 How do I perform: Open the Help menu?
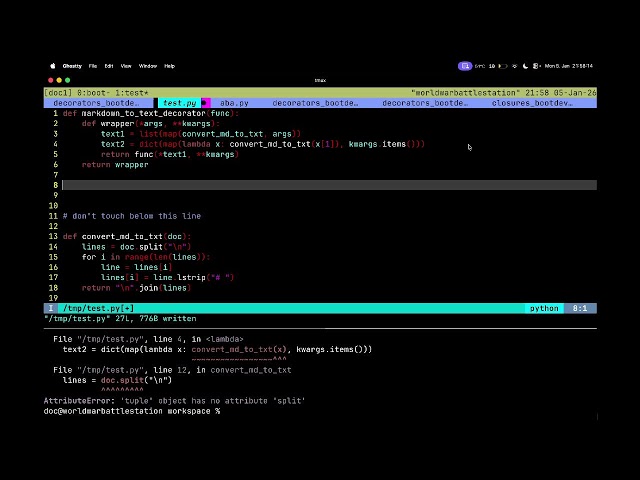(x=169, y=66)
